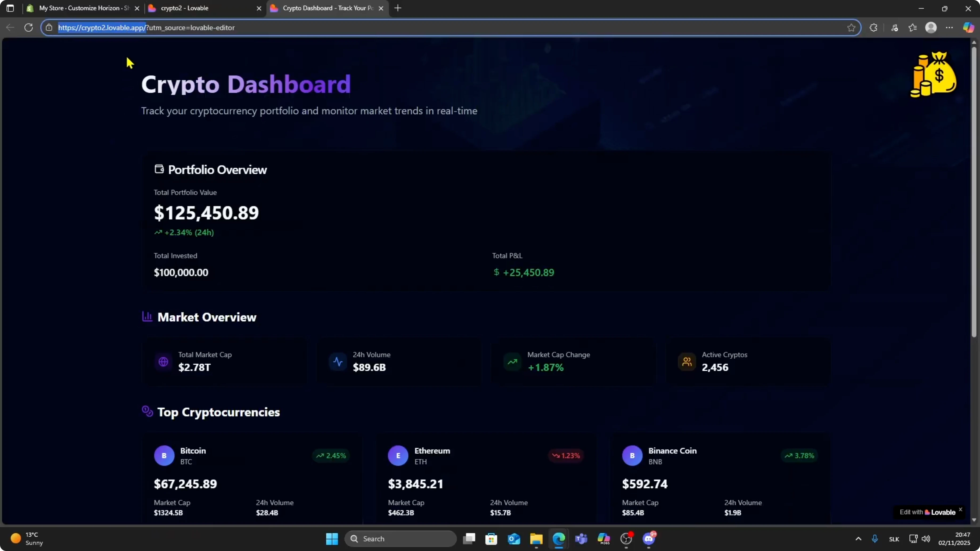The image size is (980, 551).
Task: Open the favorites list icon
Action: coord(913,27)
